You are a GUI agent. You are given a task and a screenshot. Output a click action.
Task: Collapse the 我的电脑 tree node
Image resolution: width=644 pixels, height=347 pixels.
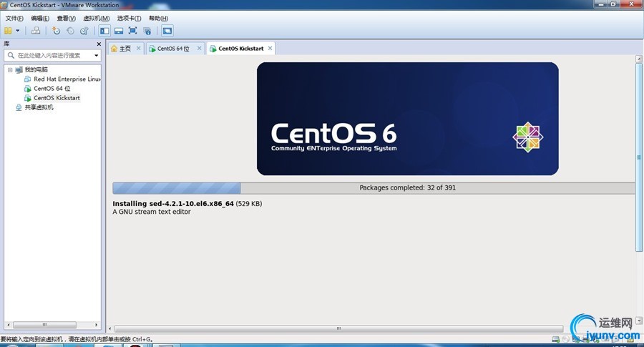(x=10, y=70)
